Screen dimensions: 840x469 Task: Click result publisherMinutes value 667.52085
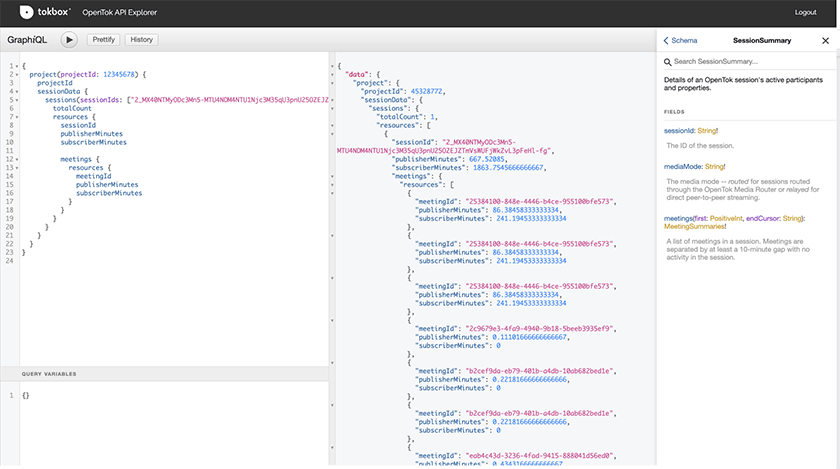[486, 159]
